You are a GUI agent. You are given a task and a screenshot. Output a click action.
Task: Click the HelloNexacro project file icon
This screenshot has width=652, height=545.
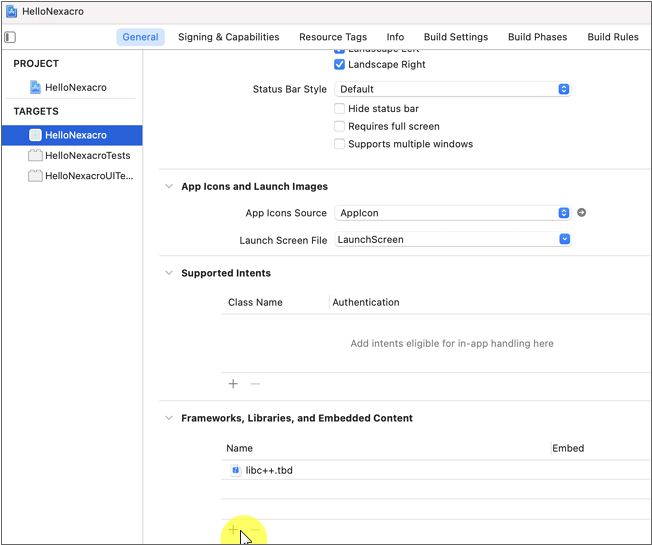36,88
